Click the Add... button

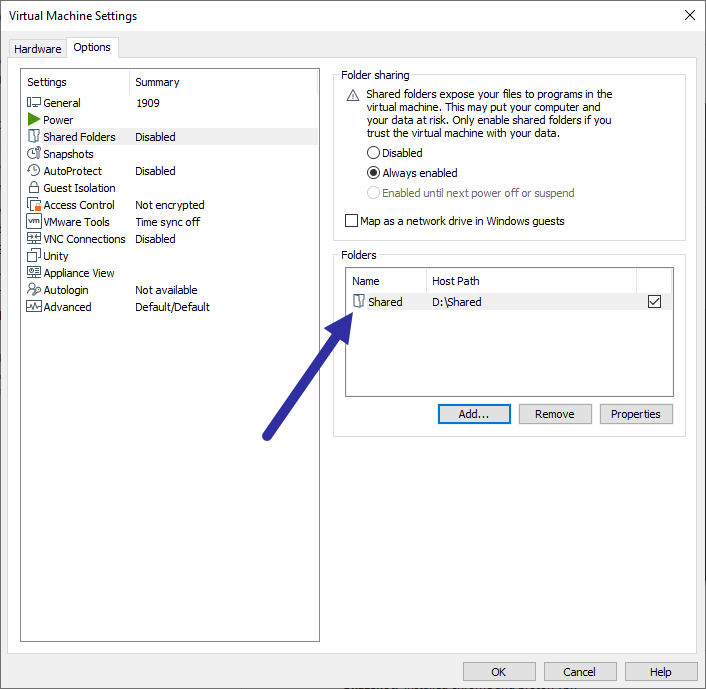pyautogui.click(x=474, y=414)
